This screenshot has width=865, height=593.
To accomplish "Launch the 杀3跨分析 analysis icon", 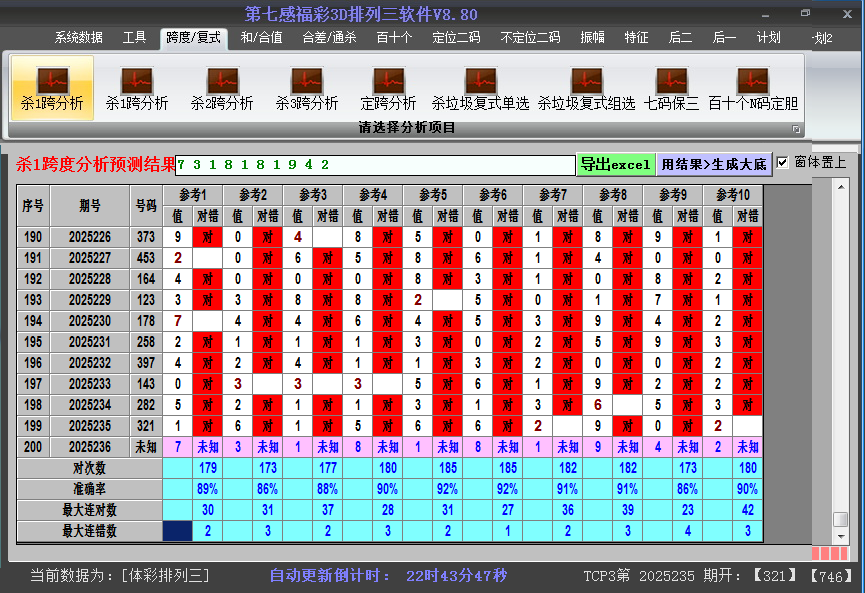I will pyautogui.click(x=307, y=87).
